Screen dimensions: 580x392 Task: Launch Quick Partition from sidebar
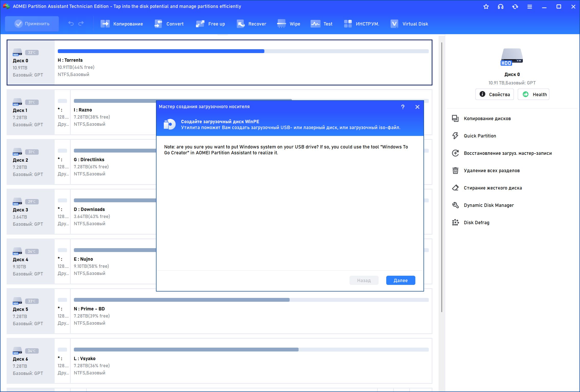pos(480,136)
